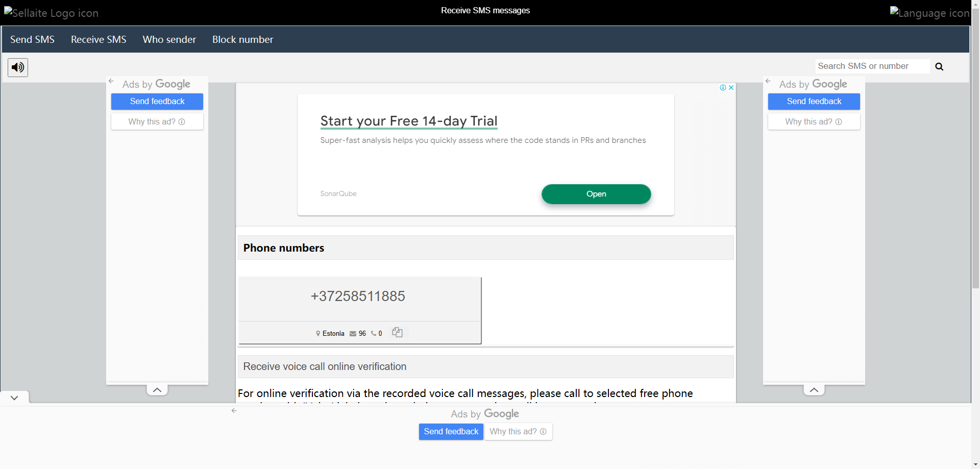The width and height of the screenshot is (980, 469).
Task: Click bottom ad banner back arrow
Action: click(234, 411)
